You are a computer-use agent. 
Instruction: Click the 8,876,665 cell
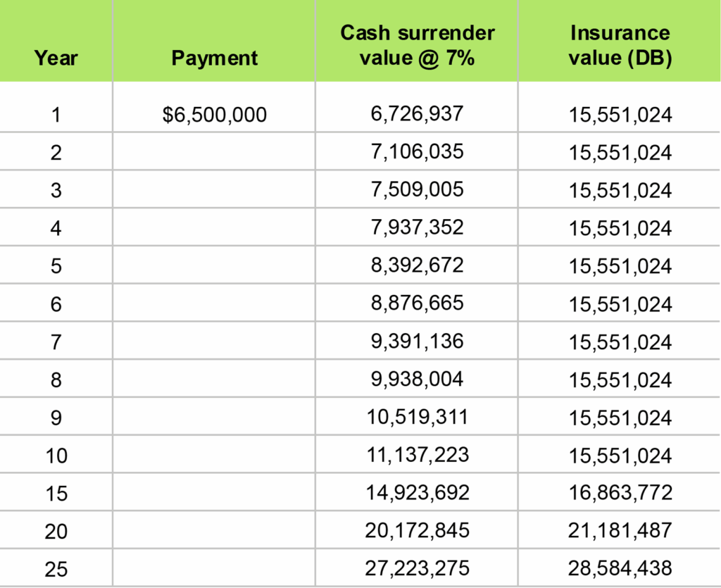coord(417,304)
